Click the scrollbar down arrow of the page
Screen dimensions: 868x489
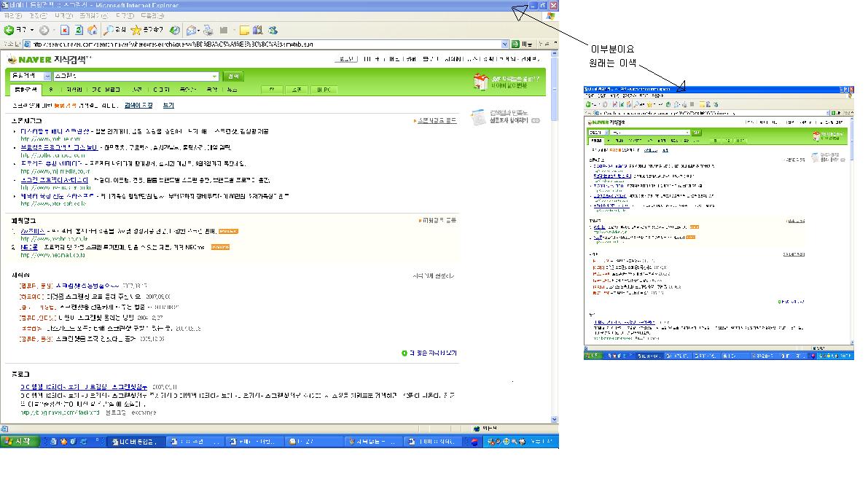tap(554, 420)
